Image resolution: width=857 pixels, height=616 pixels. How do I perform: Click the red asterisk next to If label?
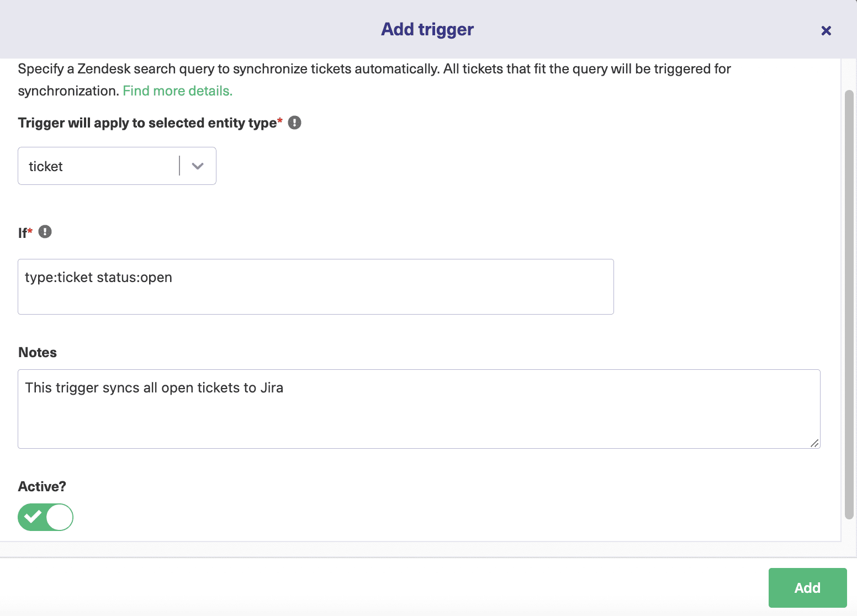pos(30,230)
